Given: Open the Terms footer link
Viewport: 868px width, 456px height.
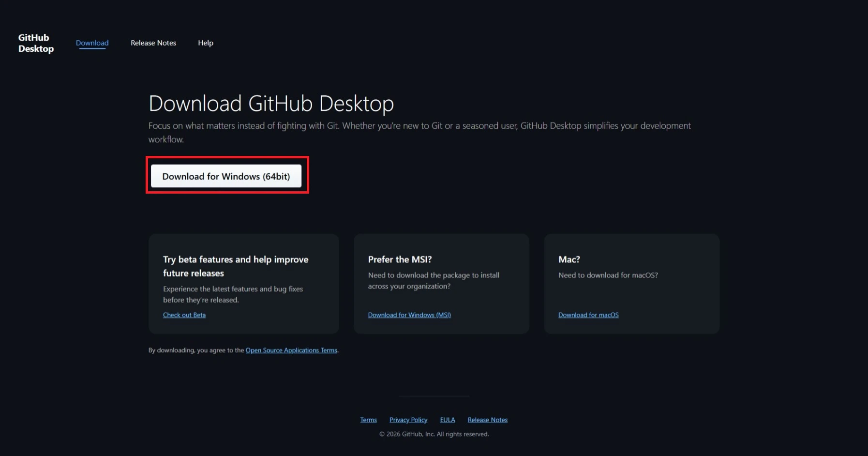Looking at the screenshot, I should tap(368, 420).
